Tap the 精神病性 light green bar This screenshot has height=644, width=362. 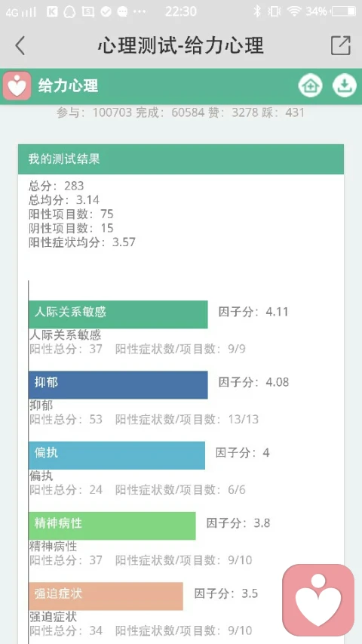[x=112, y=525]
